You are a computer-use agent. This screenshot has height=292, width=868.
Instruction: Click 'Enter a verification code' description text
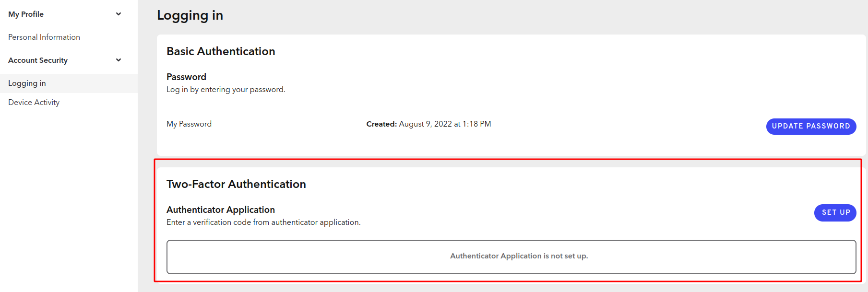pyautogui.click(x=263, y=222)
